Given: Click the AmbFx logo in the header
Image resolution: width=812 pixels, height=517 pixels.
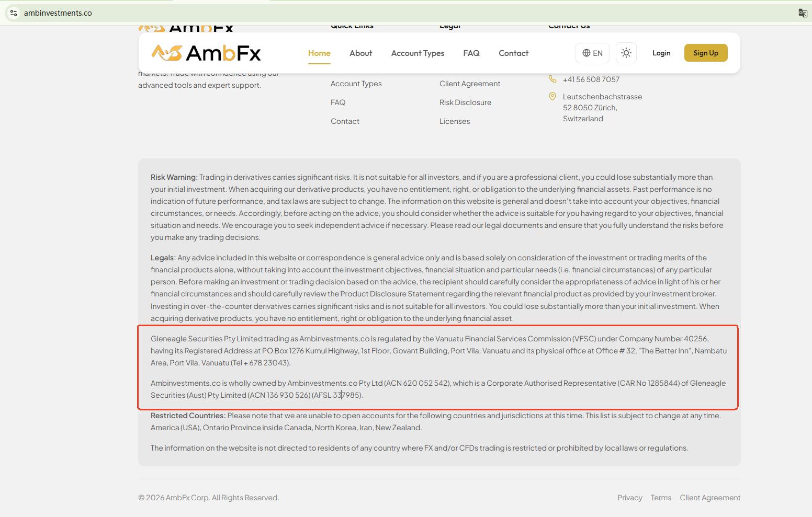Looking at the screenshot, I should pos(206,53).
